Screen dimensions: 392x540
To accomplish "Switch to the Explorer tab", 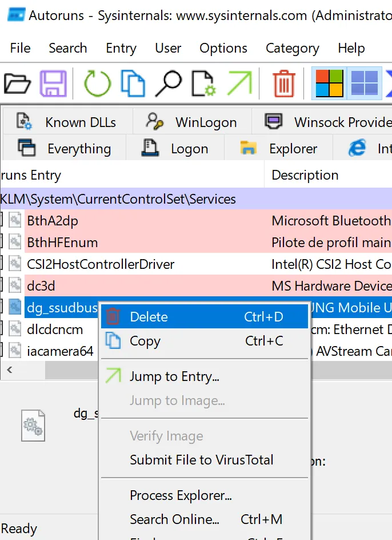I will click(278, 148).
